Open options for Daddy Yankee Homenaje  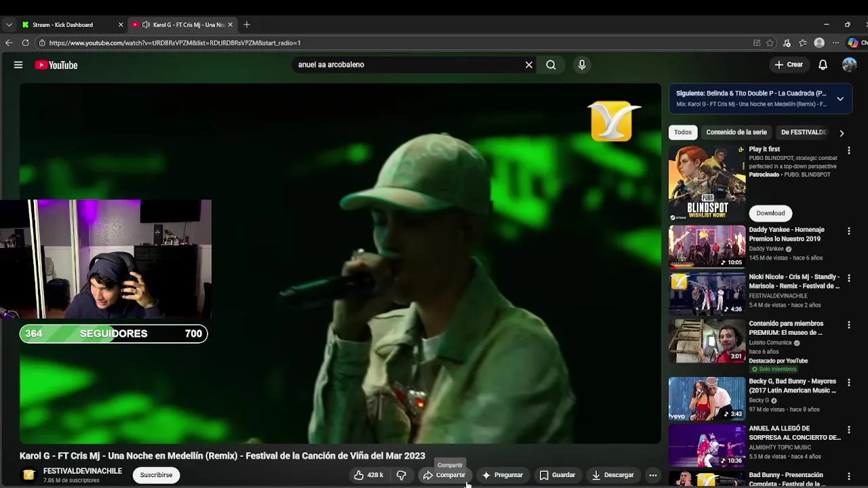pos(848,231)
